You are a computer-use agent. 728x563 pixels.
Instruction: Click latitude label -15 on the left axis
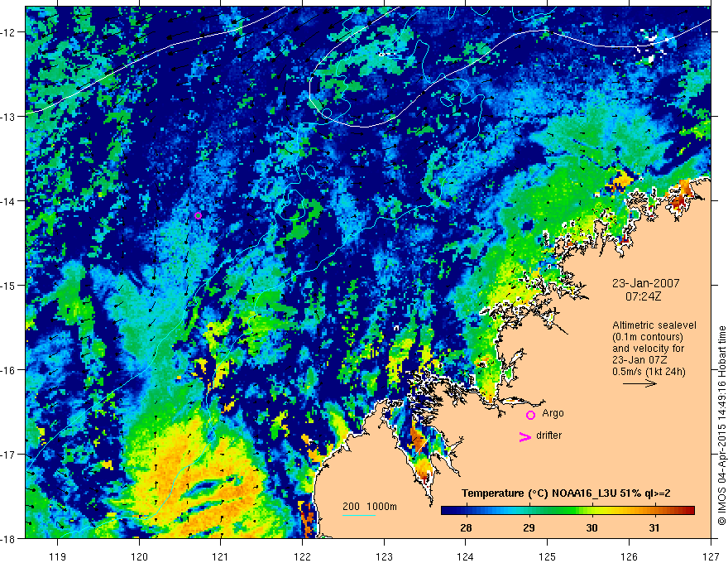click(x=8, y=285)
